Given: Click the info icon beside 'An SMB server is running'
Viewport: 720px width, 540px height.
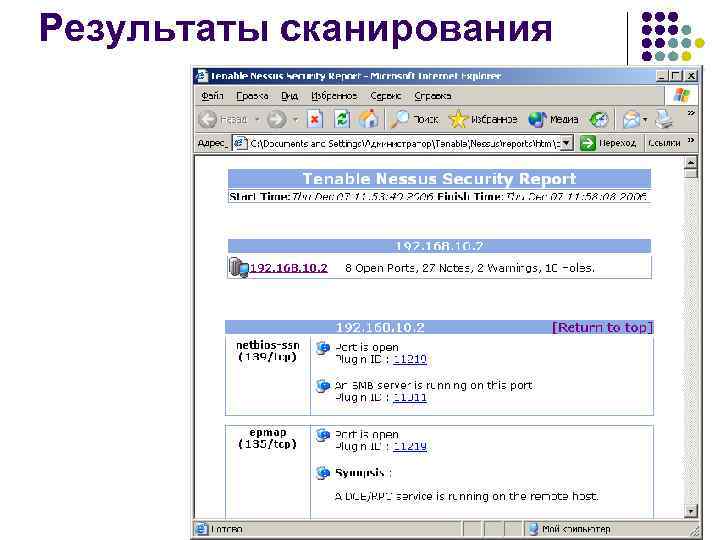Looking at the screenshot, I should 323,386.
